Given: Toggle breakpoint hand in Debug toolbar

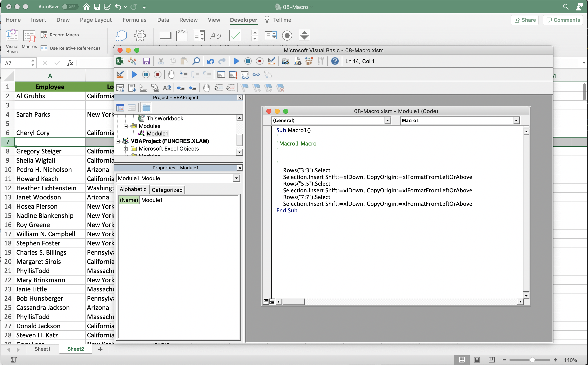Looking at the screenshot, I should pyautogui.click(x=171, y=74).
